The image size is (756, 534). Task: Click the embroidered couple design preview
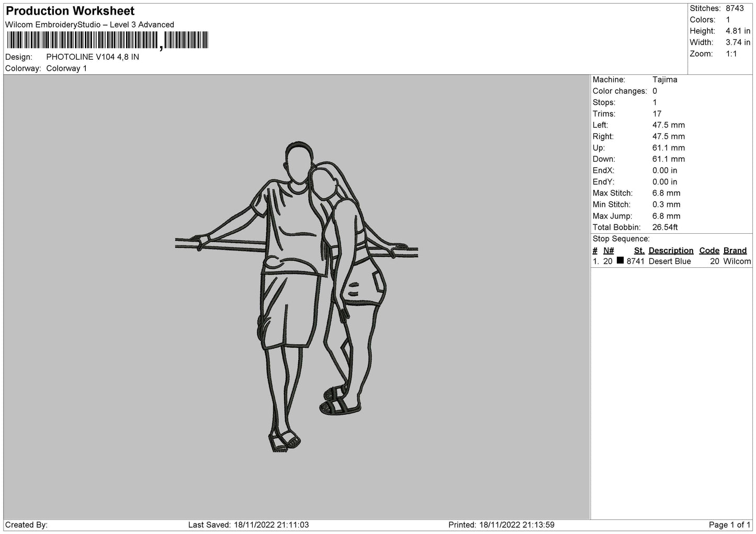click(x=297, y=297)
